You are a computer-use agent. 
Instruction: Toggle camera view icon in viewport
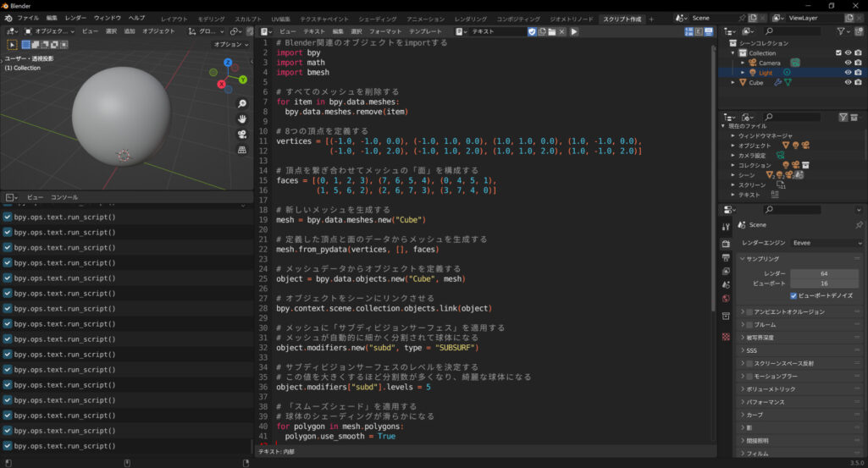click(x=242, y=135)
